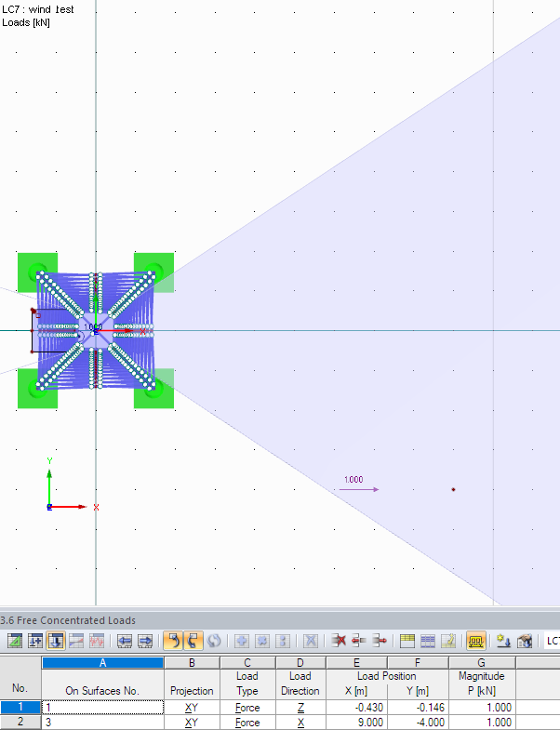The width and height of the screenshot is (560, 730).
Task: Click the red zigzag load table icon
Action: click(x=97, y=641)
